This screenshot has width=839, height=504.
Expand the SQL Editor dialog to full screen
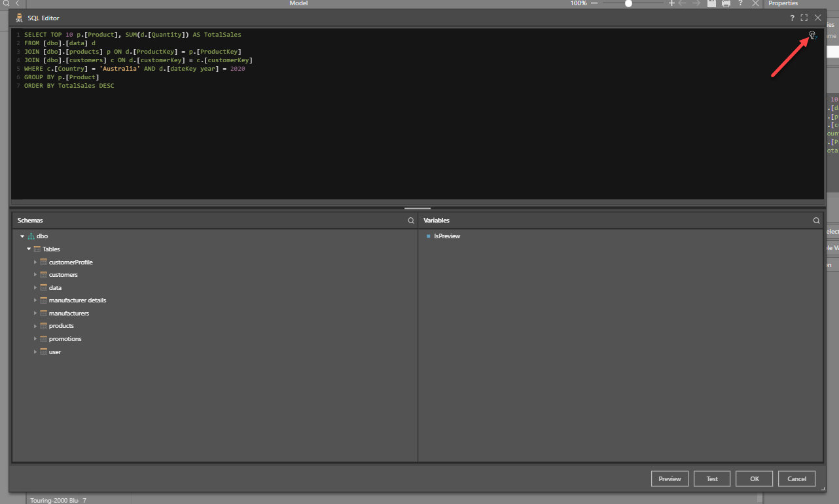pyautogui.click(x=804, y=18)
